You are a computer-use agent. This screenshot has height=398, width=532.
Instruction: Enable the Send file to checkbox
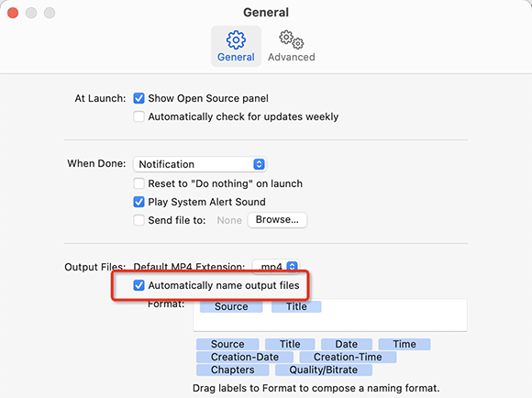(x=139, y=220)
